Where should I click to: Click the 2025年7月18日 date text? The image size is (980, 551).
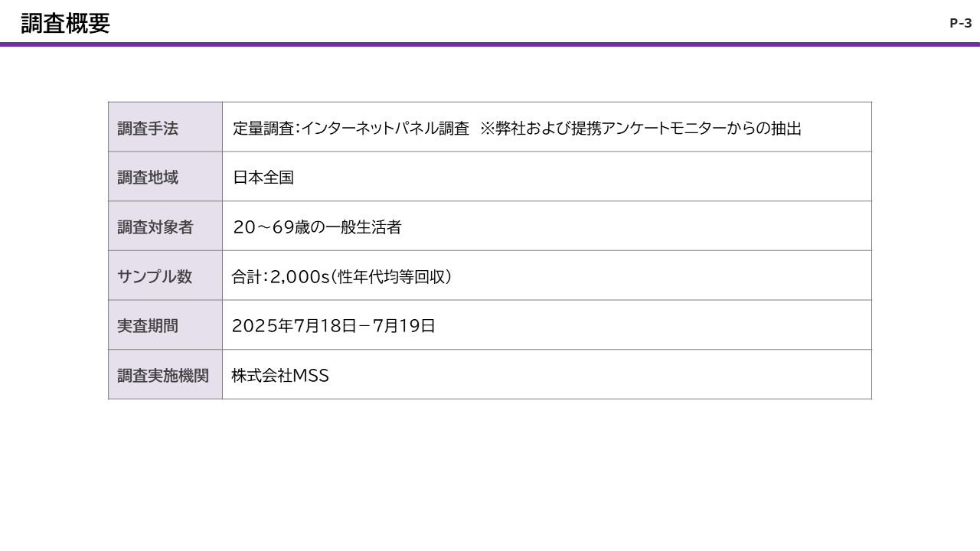[294, 326]
